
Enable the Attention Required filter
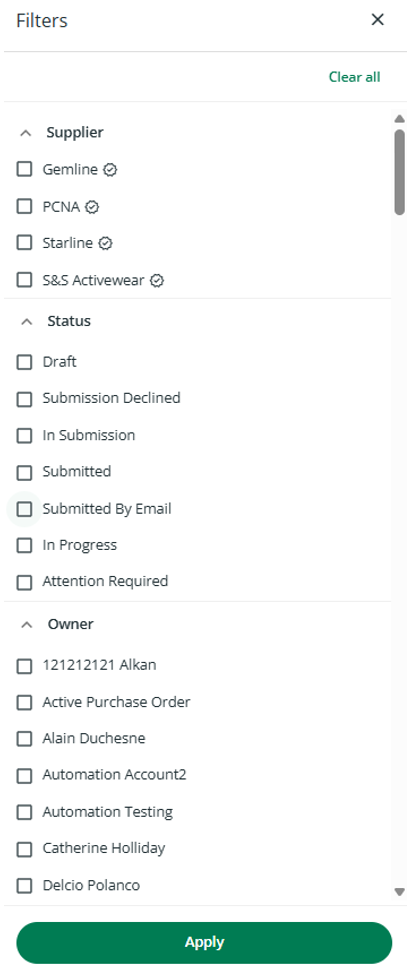point(24,582)
